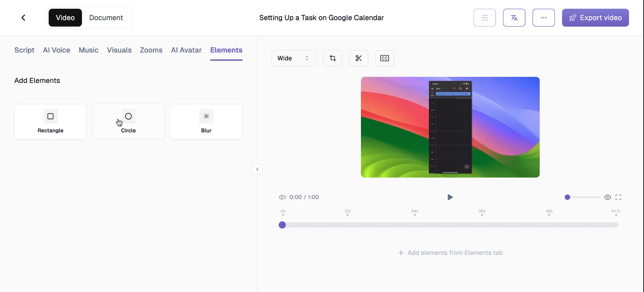The height and width of the screenshot is (292, 644).
Task: Click the playhead on the timeline bar
Action: point(282,225)
